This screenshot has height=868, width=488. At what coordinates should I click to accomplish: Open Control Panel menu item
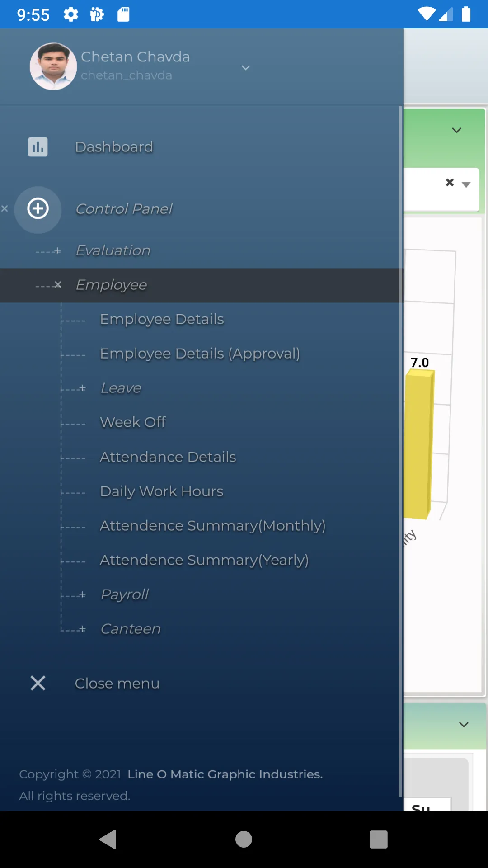click(124, 209)
